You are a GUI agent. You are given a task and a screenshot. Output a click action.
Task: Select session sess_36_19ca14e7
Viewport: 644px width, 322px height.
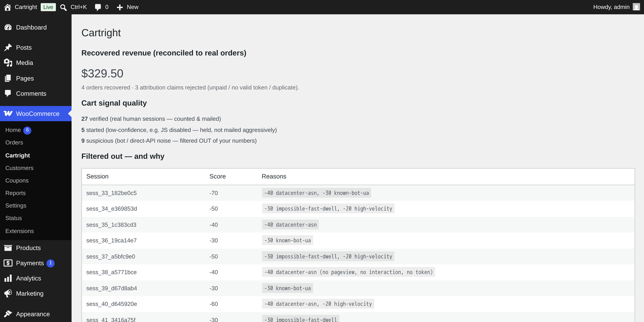click(111, 241)
